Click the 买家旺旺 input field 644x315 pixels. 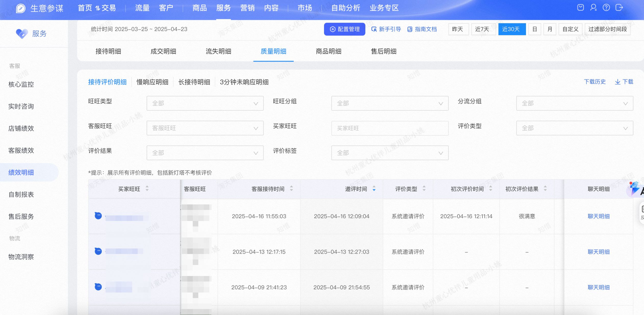[x=390, y=128]
